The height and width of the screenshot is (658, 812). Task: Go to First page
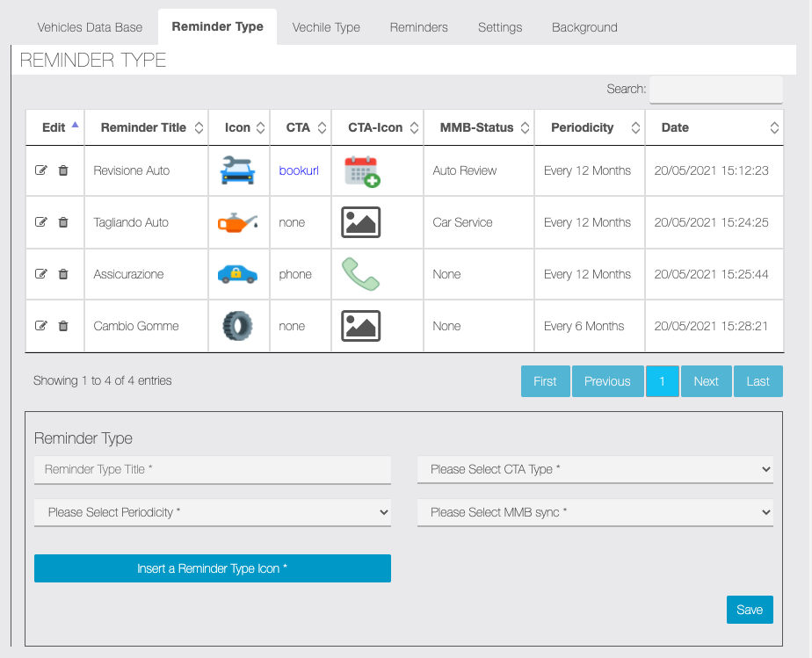click(x=546, y=381)
